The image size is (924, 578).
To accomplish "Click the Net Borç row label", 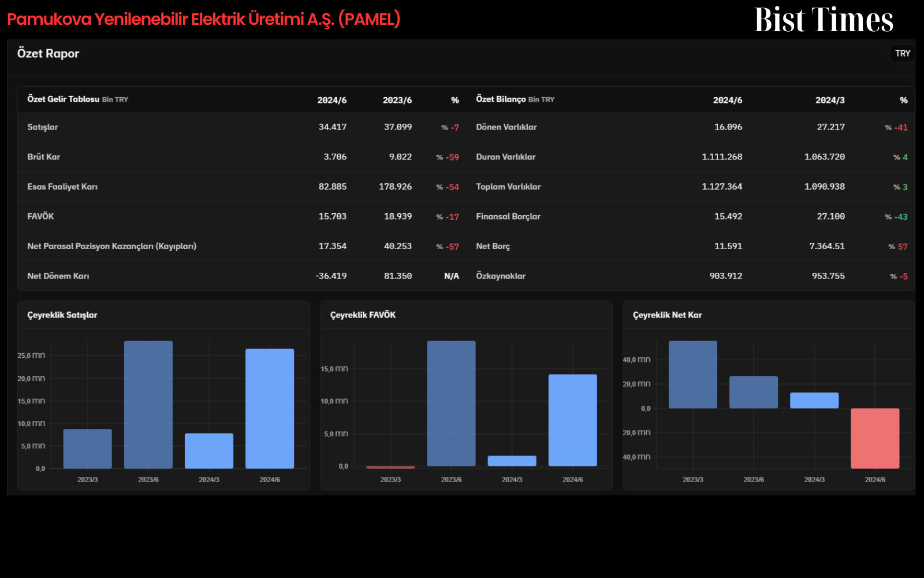I will point(493,246).
